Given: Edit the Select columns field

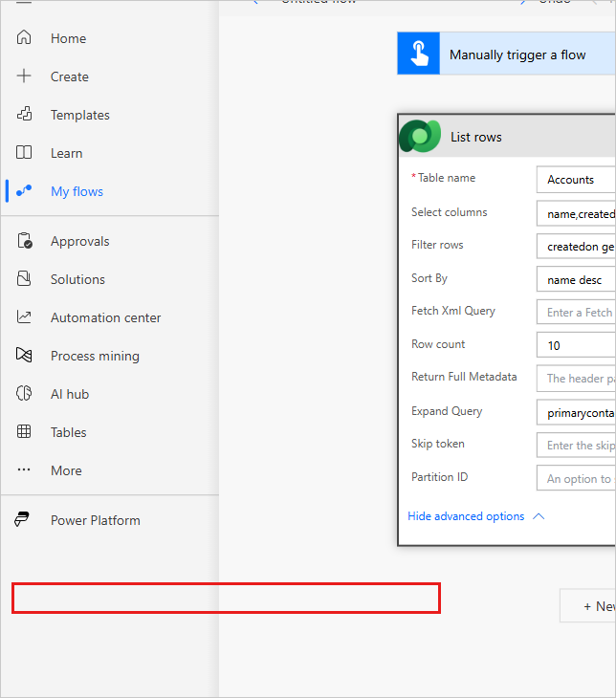Looking at the screenshot, I should [577, 213].
